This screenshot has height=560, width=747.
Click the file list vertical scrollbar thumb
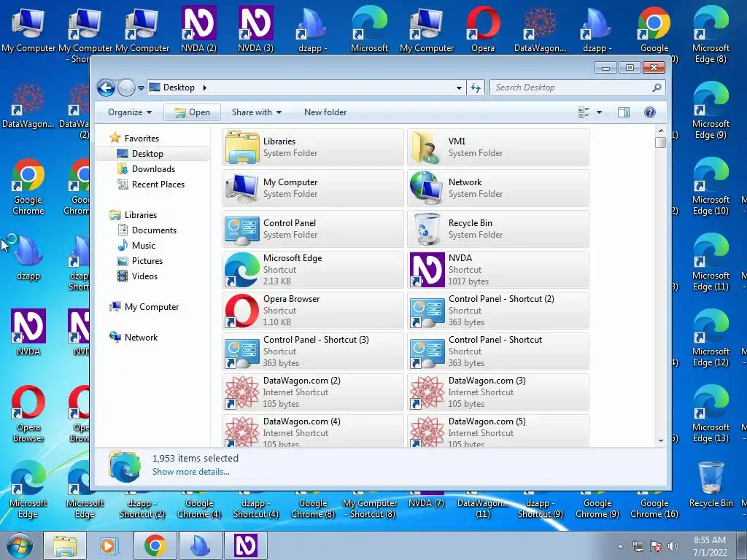pos(660,143)
